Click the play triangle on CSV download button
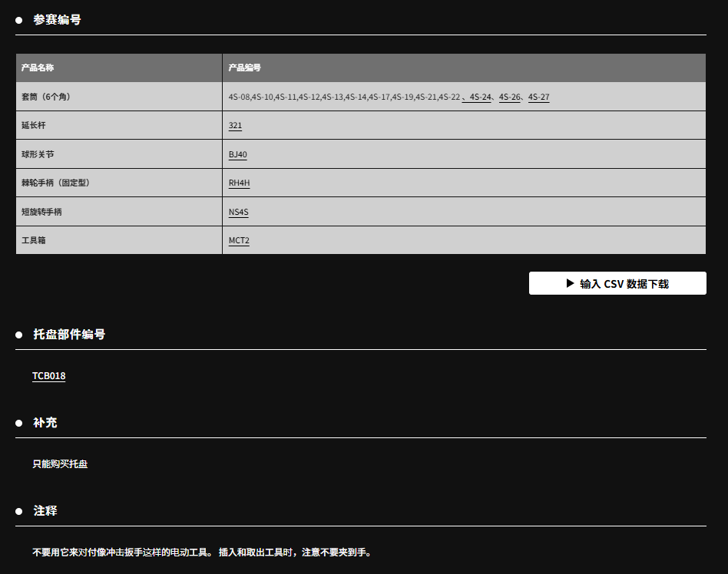728x574 pixels. tap(570, 283)
